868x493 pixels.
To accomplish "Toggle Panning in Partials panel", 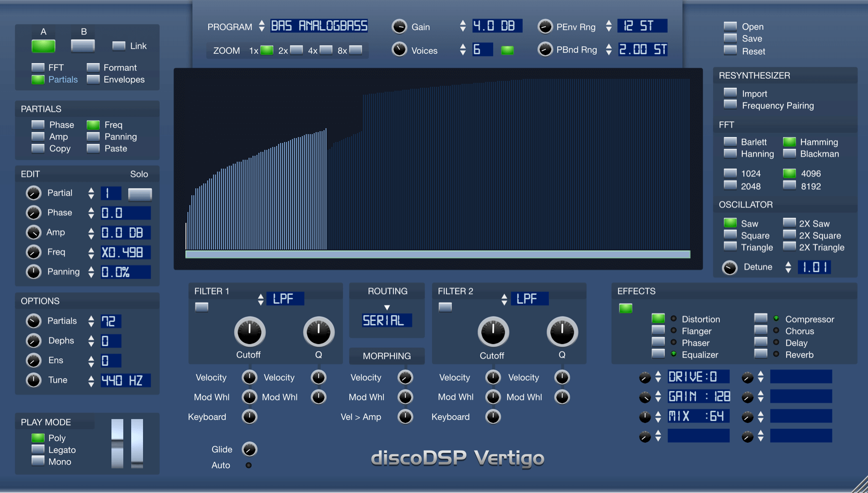I will (x=93, y=137).
